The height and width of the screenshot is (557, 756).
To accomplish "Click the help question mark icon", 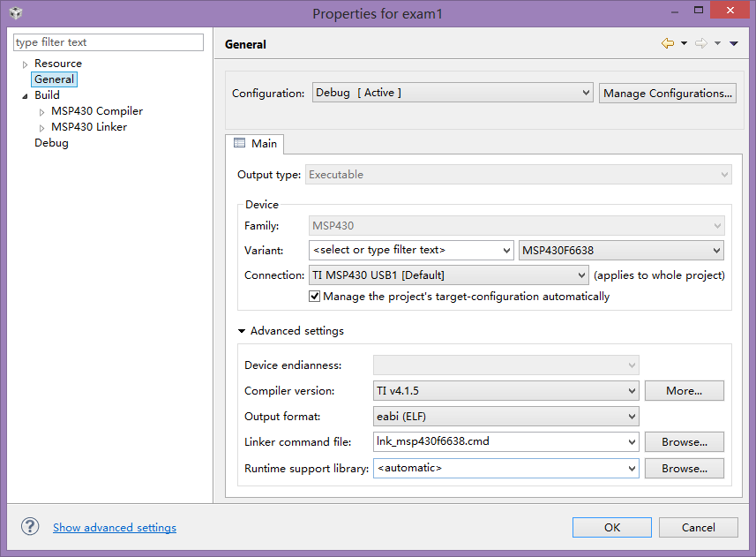I will click(30, 527).
